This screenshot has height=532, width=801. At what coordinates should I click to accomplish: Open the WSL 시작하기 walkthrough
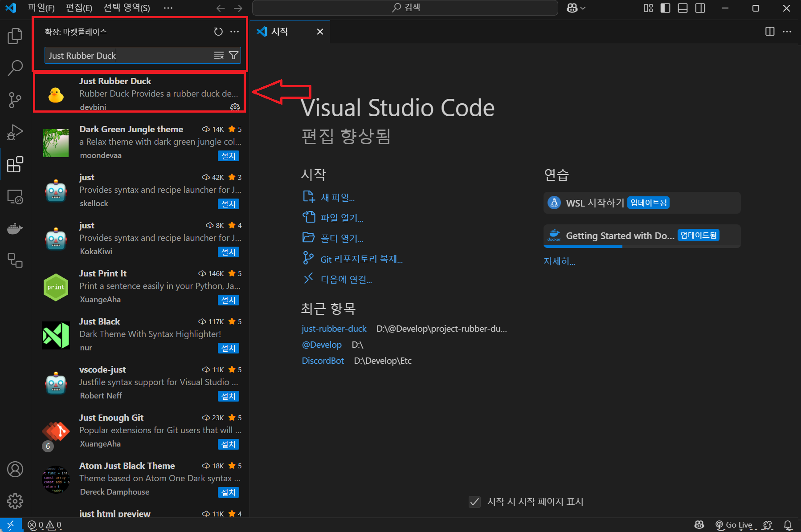[642, 203]
